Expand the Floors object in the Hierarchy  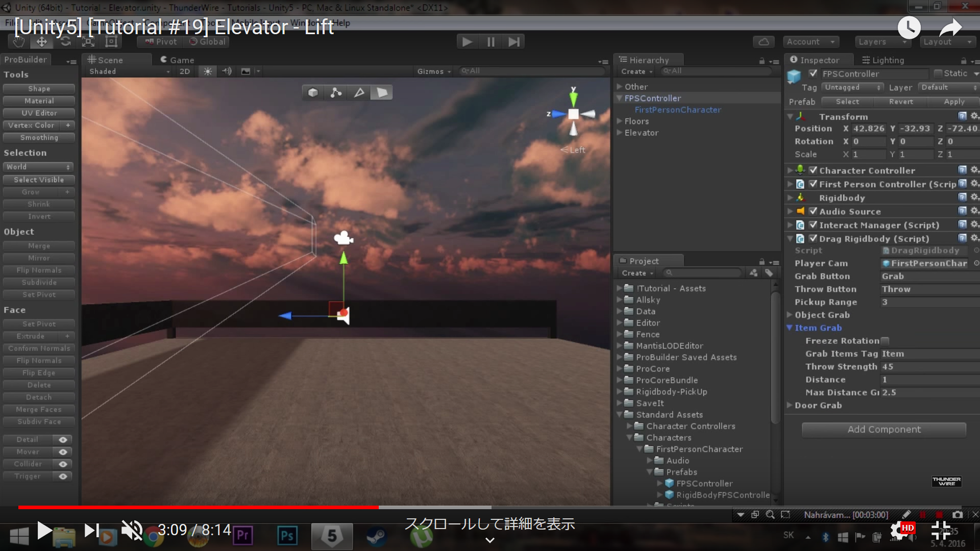click(620, 121)
